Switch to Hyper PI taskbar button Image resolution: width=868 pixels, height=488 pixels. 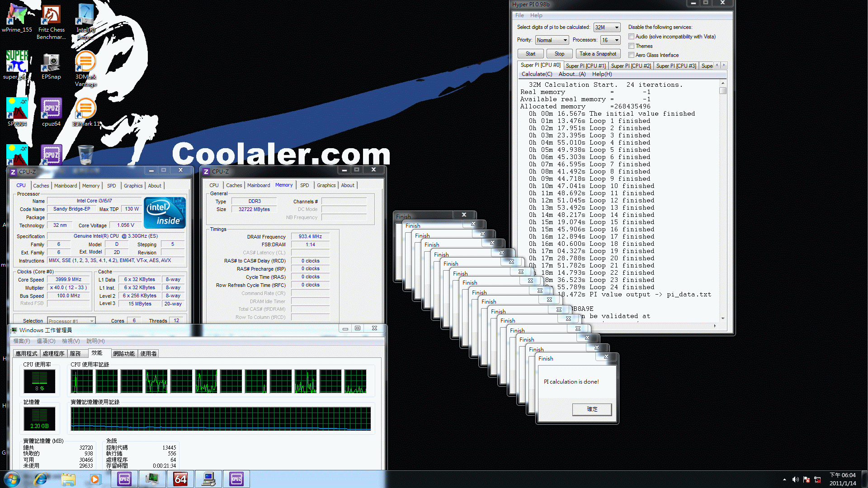[x=208, y=479]
